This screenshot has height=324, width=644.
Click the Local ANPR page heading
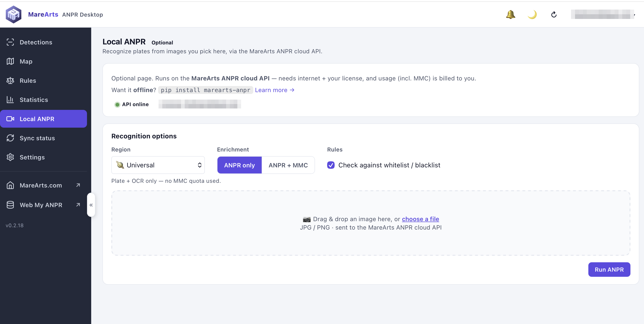pyautogui.click(x=124, y=42)
